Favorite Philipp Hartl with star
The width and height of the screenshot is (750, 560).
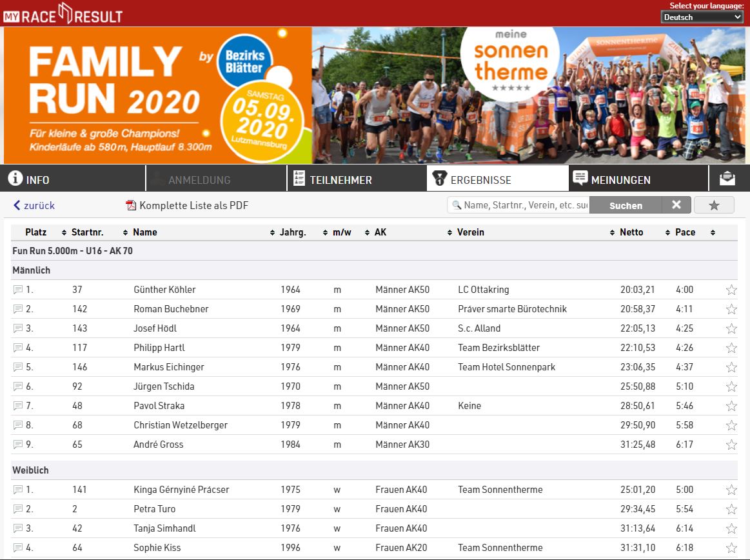tap(731, 348)
